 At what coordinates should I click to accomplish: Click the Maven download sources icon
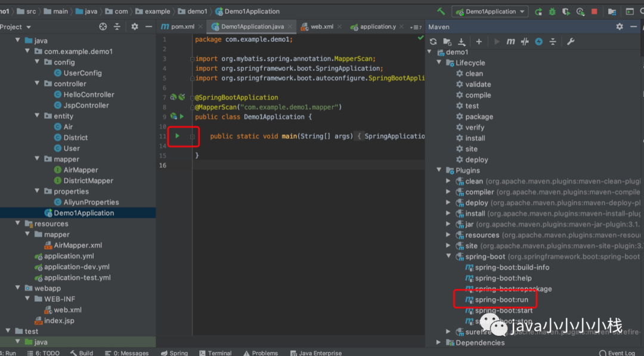click(462, 42)
